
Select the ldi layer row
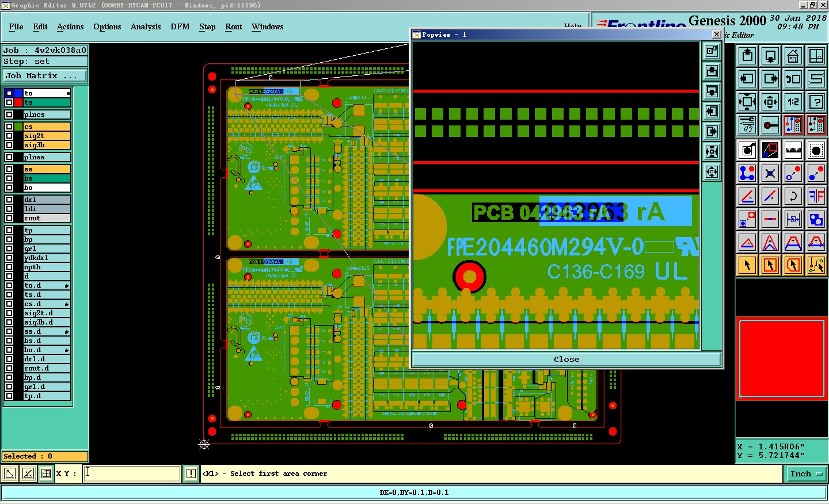pyautogui.click(x=47, y=209)
